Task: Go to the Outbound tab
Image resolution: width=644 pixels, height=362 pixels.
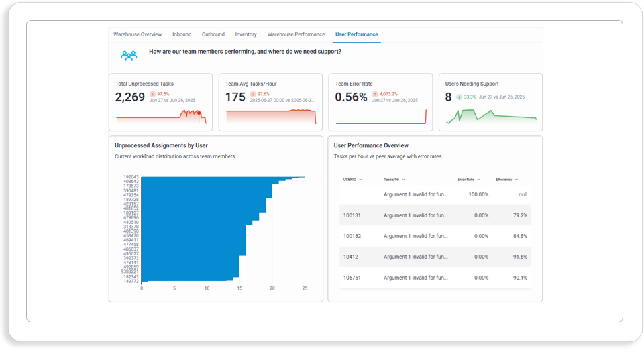Action: click(213, 34)
